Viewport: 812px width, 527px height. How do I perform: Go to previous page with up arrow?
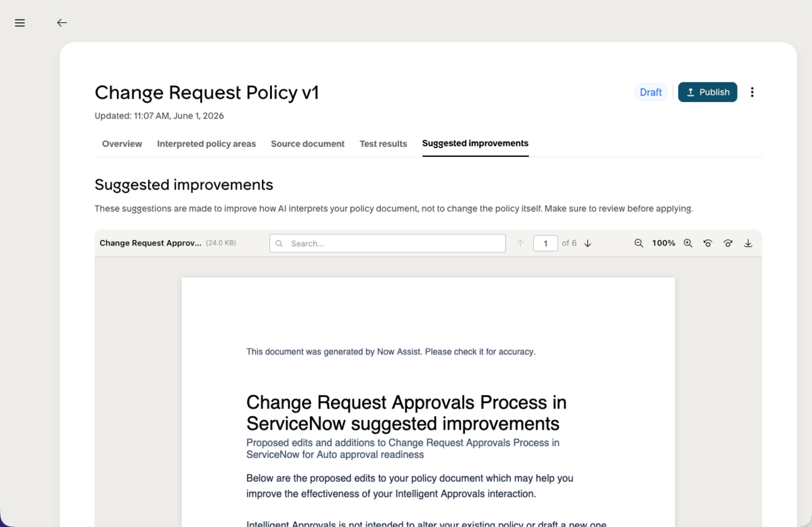520,244
